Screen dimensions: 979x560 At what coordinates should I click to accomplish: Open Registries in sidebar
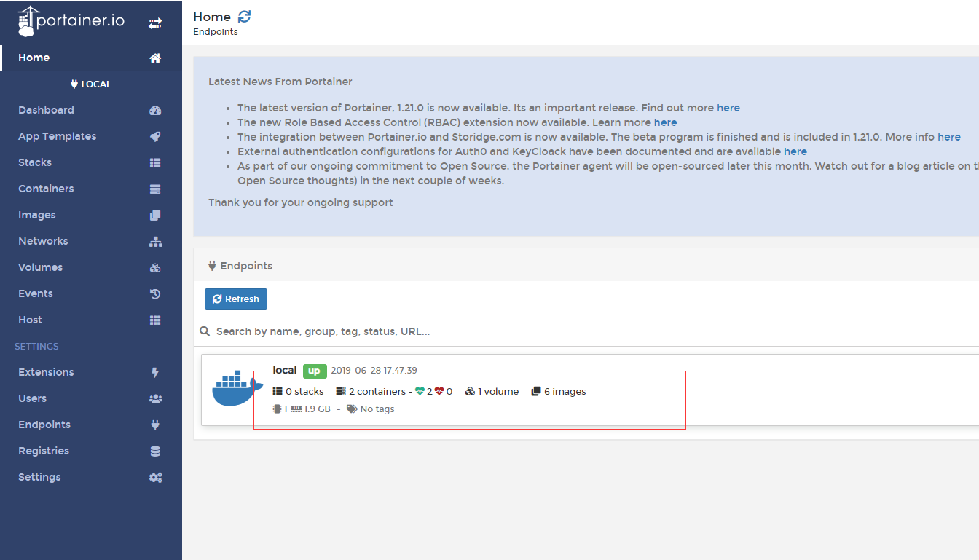(91, 451)
